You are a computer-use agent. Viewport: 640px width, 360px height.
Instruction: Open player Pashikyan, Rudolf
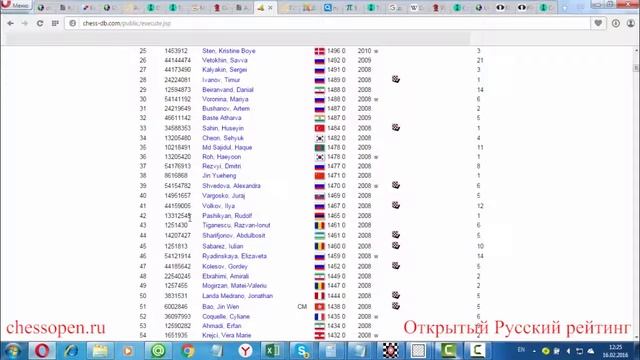[227, 216]
